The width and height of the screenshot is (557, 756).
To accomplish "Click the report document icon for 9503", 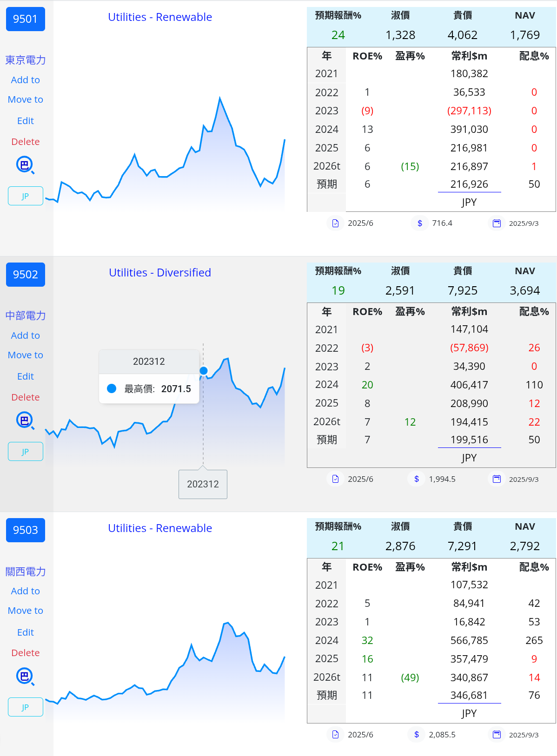I will (335, 734).
